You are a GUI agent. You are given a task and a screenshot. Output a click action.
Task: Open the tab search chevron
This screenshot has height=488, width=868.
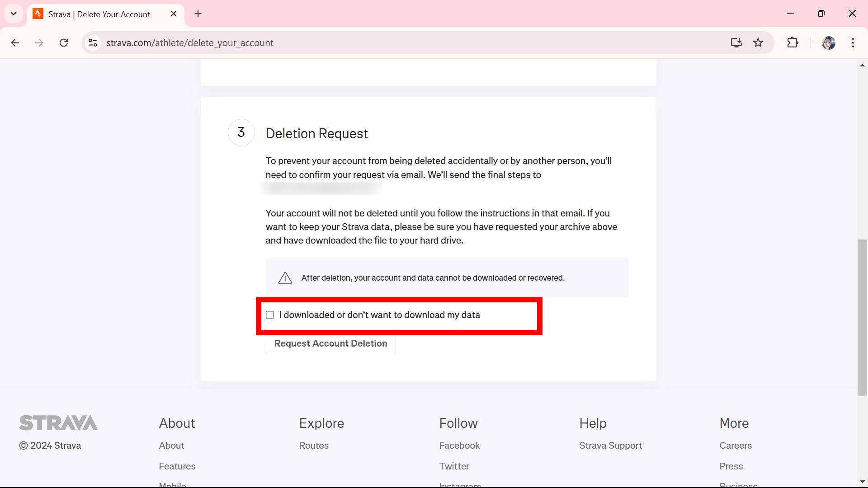14,14
